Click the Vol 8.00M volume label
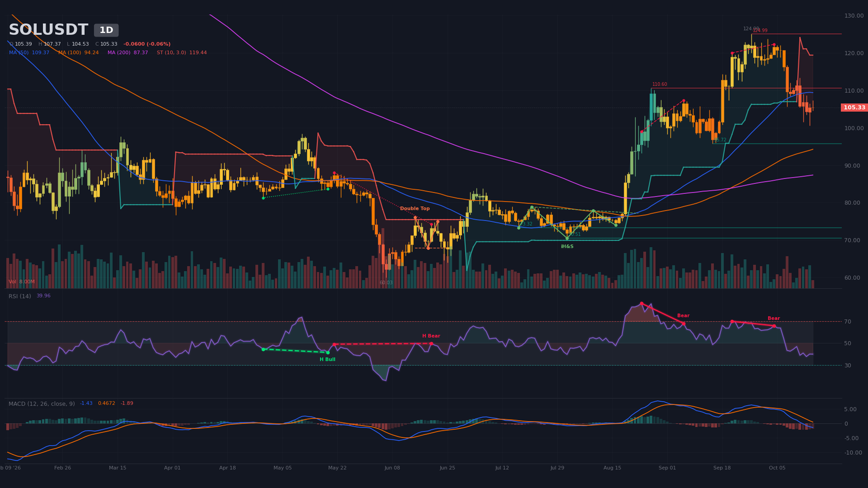868x488 pixels. [22, 282]
